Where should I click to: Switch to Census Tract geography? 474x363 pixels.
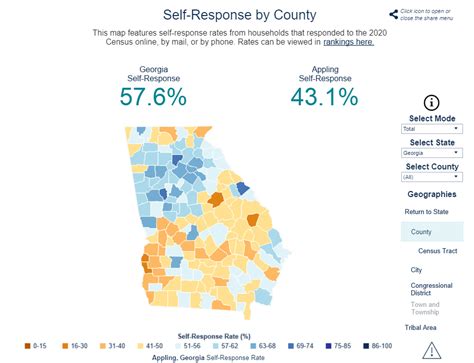[x=437, y=251]
